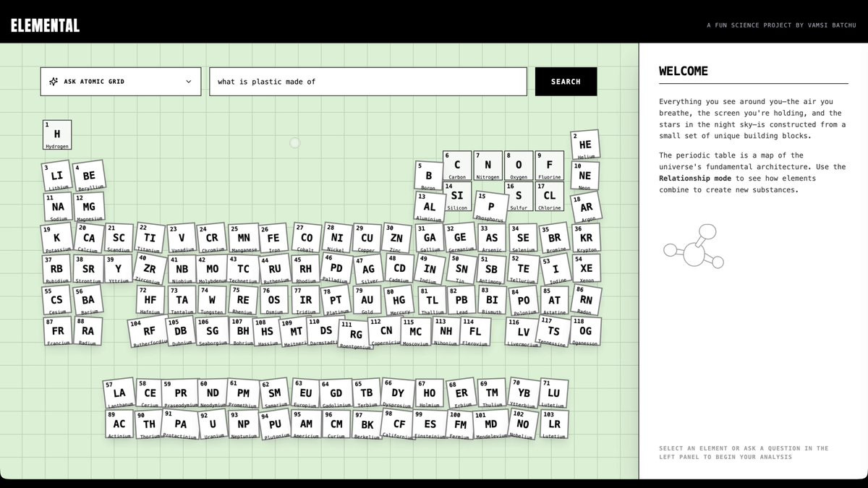Open the Ask Atomic Grid mode dropdown
Screen dimensions: 868x488
pyautogui.click(x=121, y=82)
